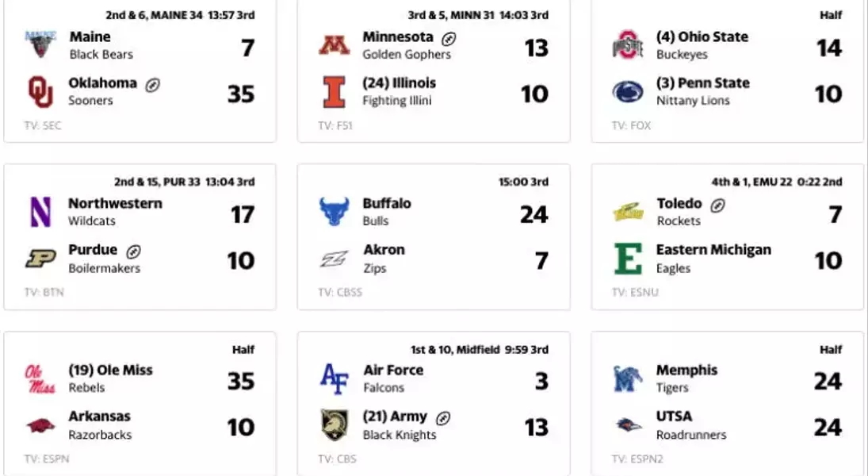Open the Akron Zips team link
Viewport: 868px width, 476px height.
coord(384,258)
